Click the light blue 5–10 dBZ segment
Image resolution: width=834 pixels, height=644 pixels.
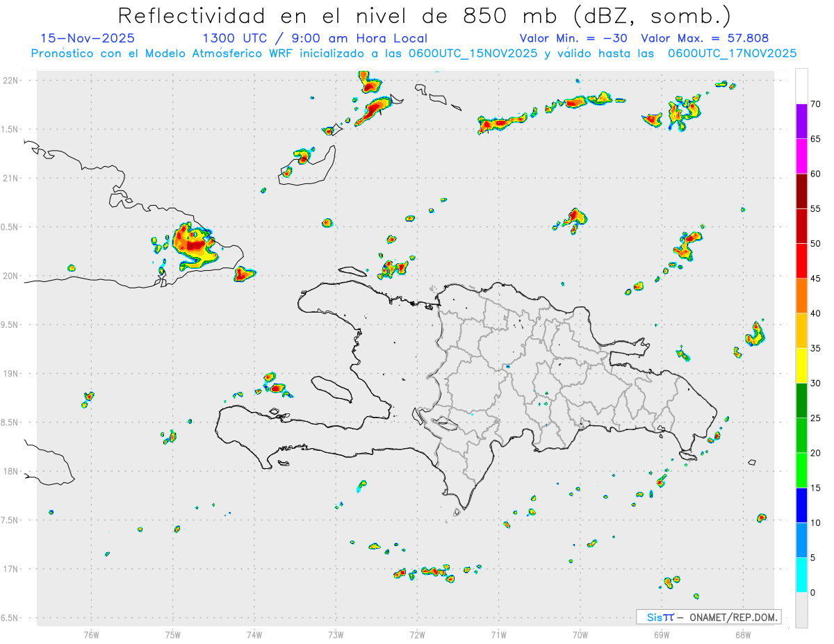[x=801, y=540]
